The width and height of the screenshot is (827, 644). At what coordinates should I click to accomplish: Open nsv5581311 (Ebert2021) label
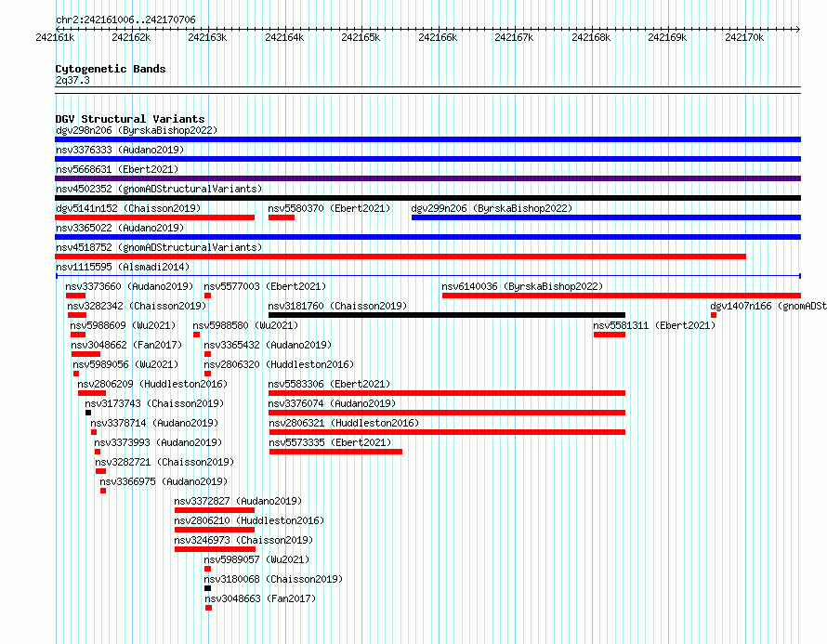654,325
